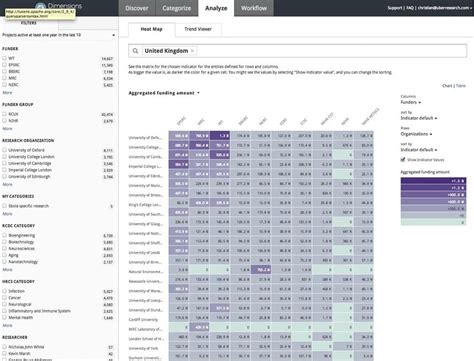This screenshot has width=474, height=361.
Task: Check University of Cambridge filter
Action: click(4, 163)
